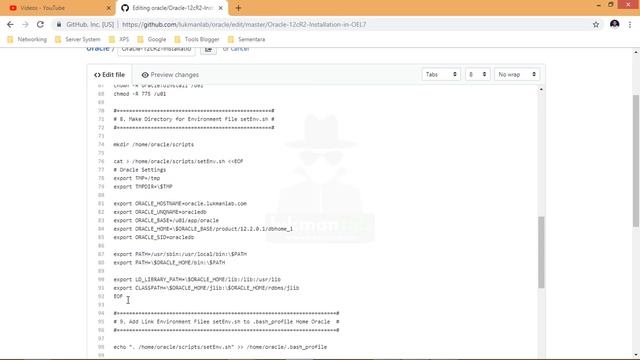
Task: Click the code editor scrollbar thumb
Action: pyautogui.click(x=541, y=252)
